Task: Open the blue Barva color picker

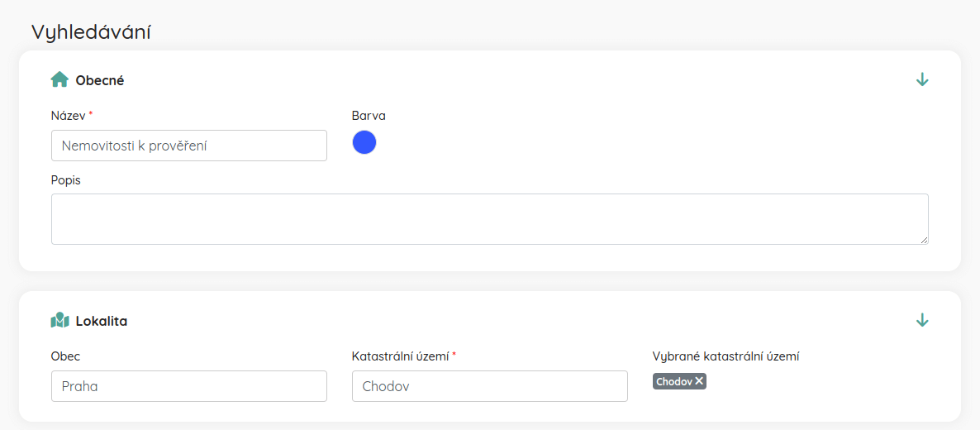Action: coord(364,142)
